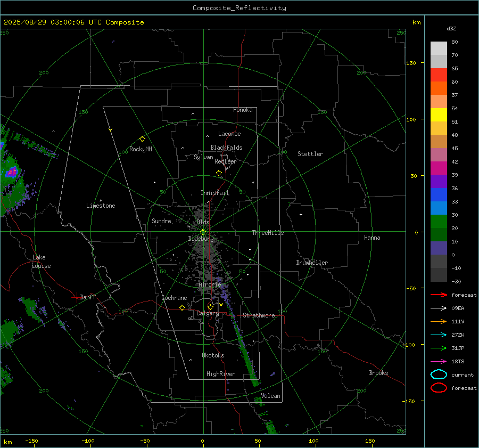This screenshot has width=479, height=448.
Task: Click the green 31JP arrow legend icon
Action: click(x=439, y=348)
